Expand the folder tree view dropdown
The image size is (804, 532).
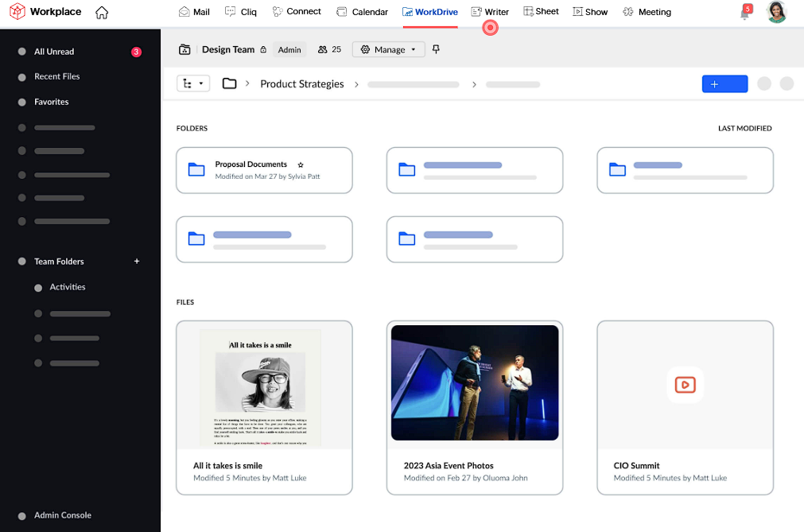coord(192,83)
